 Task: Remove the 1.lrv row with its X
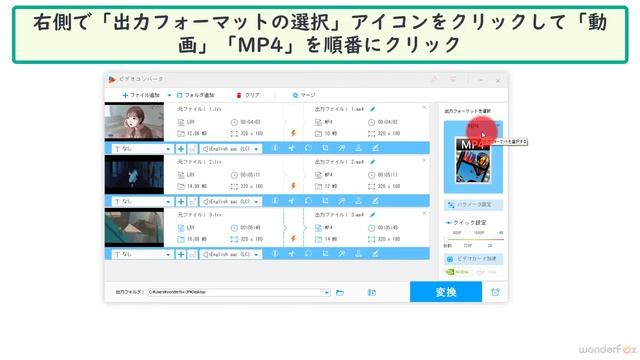pos(424,107)
